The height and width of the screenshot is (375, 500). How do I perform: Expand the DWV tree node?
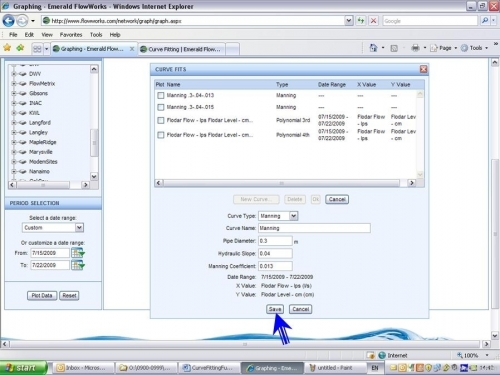pos(14,74)
